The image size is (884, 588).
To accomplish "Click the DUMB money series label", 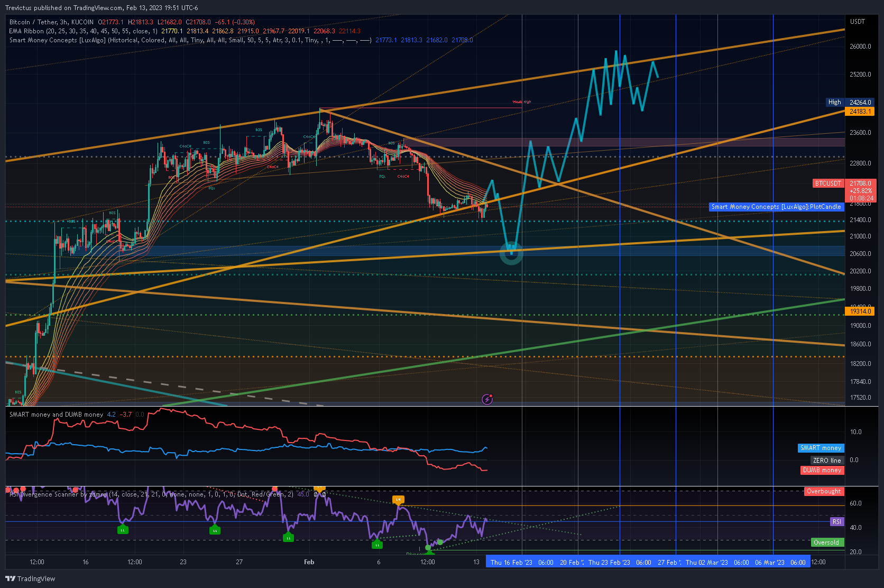I will (x=822, y=470).
